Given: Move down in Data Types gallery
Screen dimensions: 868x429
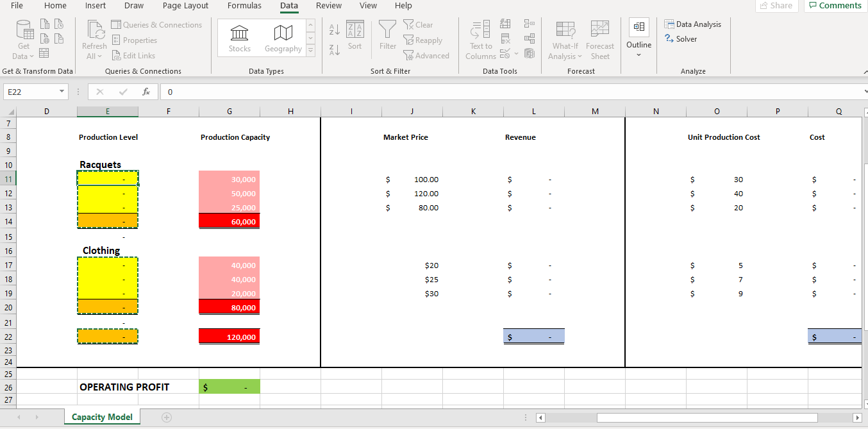Looking at the screenshot, I should (x=311, y=37).
